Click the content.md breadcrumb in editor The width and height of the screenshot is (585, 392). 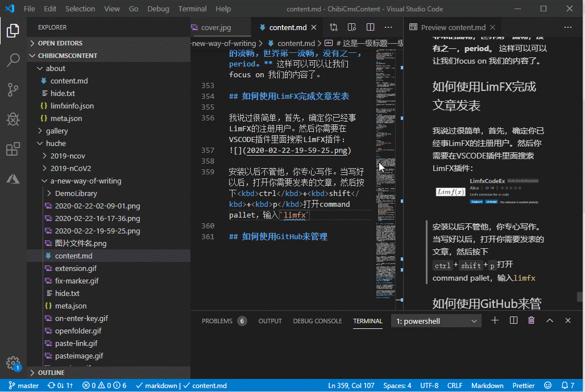coord(292,43)
